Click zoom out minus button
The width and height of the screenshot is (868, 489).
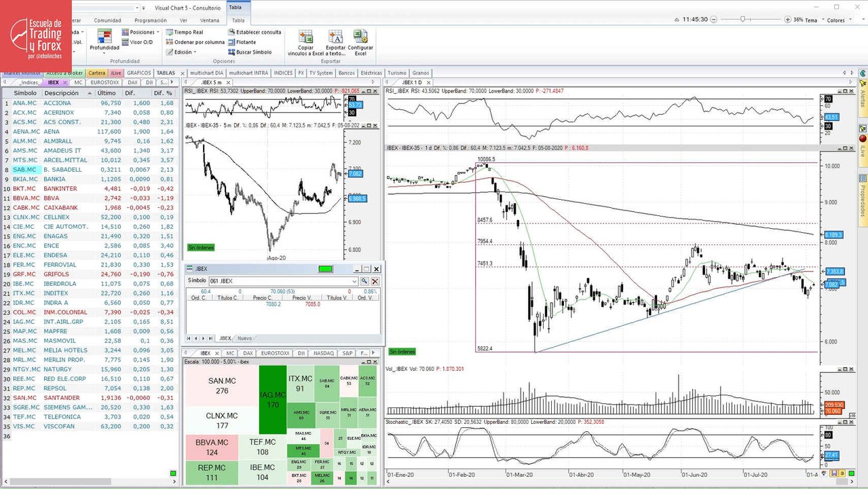click(x=714, y=20)
